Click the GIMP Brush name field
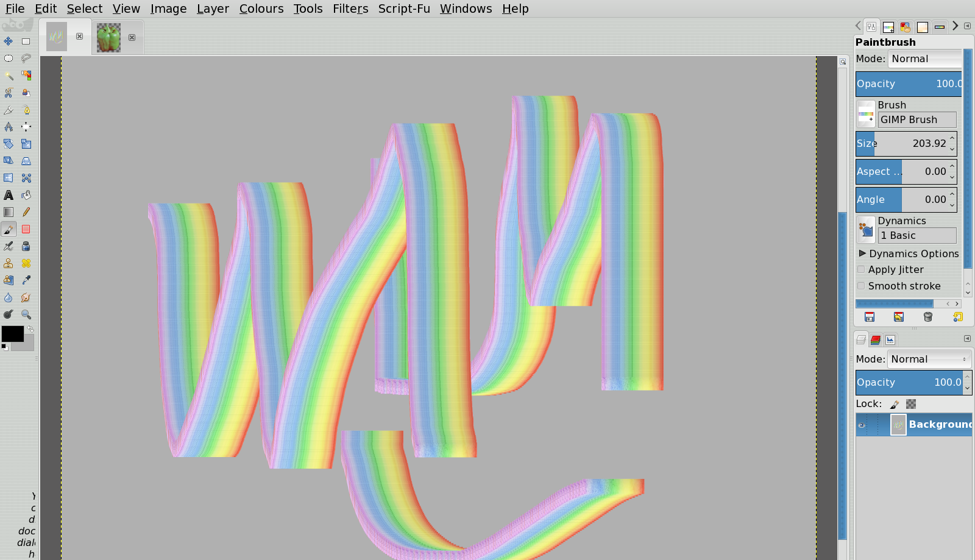Screen dimensions: 975x560 tap(917, 119)
